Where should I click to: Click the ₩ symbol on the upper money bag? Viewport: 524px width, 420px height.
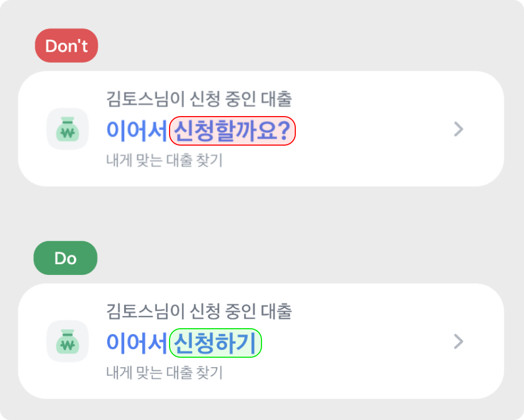[x=67, y=133]
